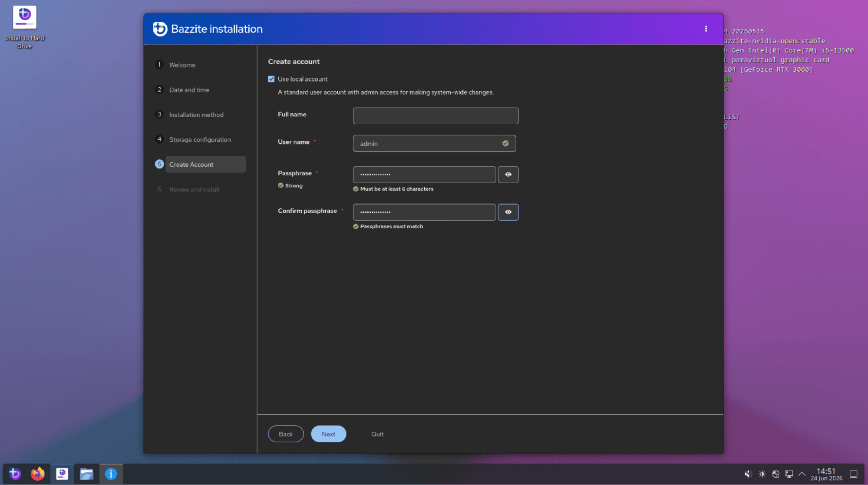Click into the Full name field
The height and width of the screenshot is (485, 868).
(436, 116)
